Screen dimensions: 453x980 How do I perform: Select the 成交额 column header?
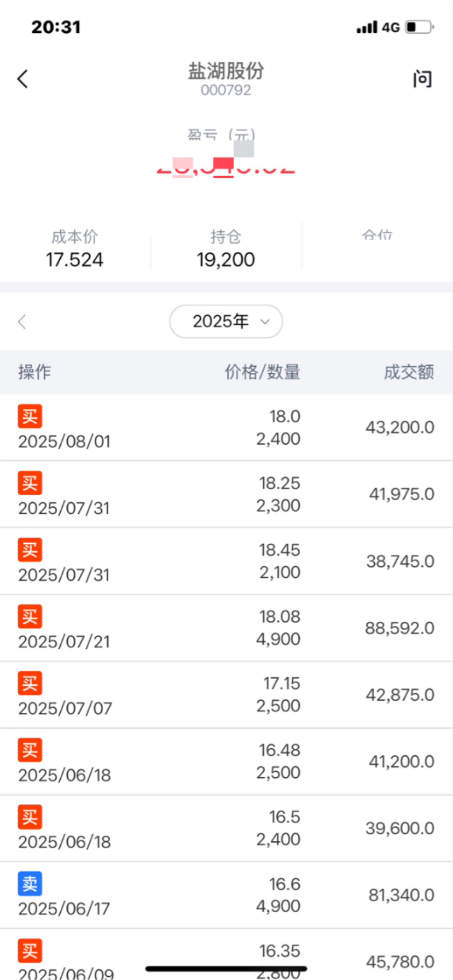pos(409,372)
